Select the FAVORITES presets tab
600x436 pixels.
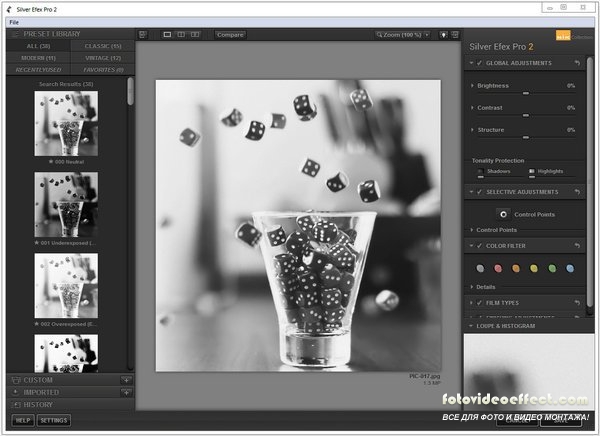pyautogui.click(x=103, y=70)
